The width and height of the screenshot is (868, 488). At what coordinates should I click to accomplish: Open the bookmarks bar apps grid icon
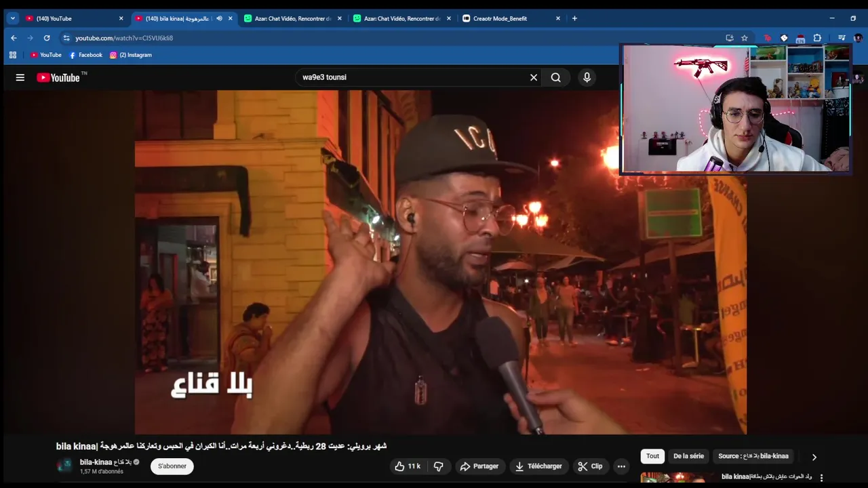(x=12, y=55)
